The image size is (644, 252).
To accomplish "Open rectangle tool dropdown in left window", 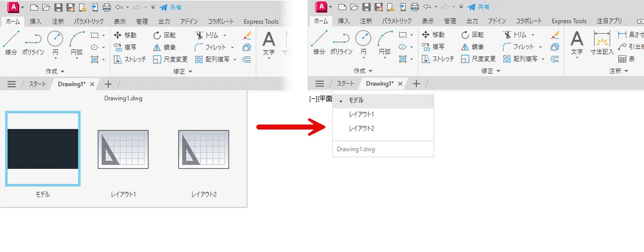I will [103, 35].
